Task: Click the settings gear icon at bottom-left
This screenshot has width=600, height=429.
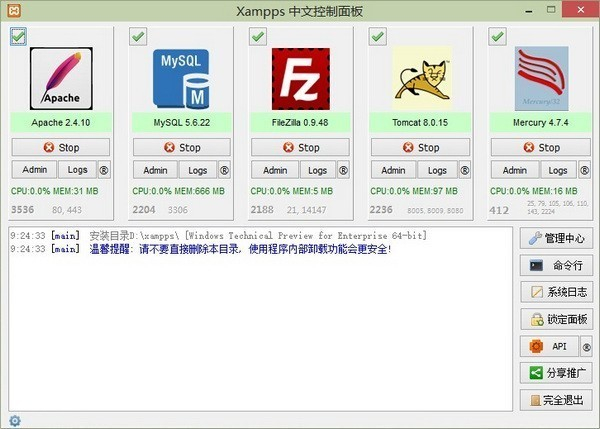Action: [14, 420]
